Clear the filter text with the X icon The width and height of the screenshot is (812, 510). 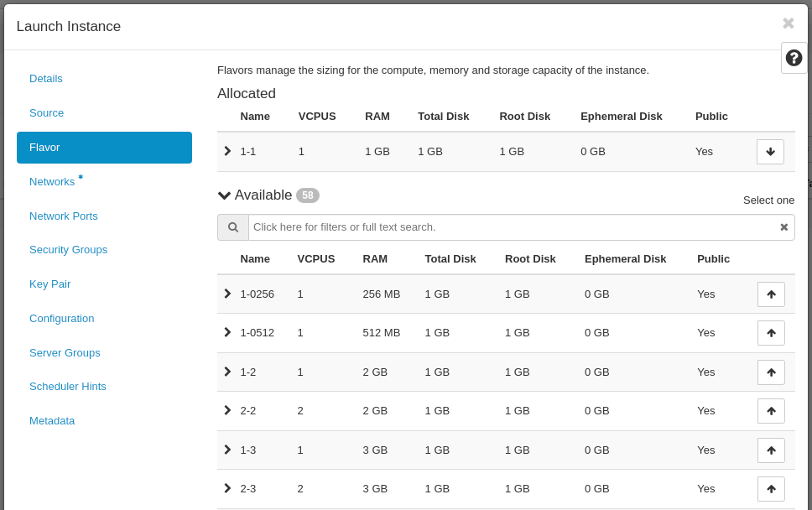coord(783,226)
